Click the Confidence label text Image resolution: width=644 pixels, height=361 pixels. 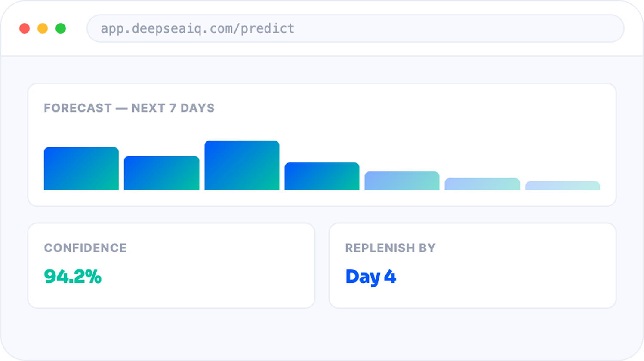[85, 248]
